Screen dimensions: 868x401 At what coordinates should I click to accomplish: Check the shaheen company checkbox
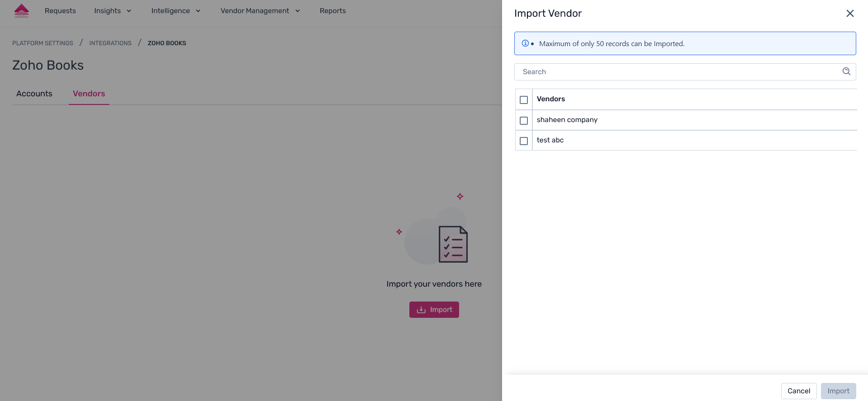coord(524,121)
